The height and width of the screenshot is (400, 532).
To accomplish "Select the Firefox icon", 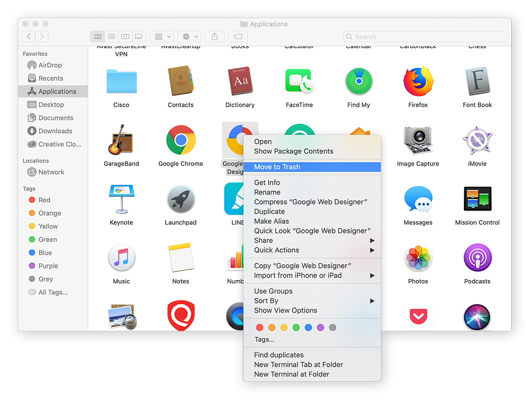I will click(x=418, y=81).
